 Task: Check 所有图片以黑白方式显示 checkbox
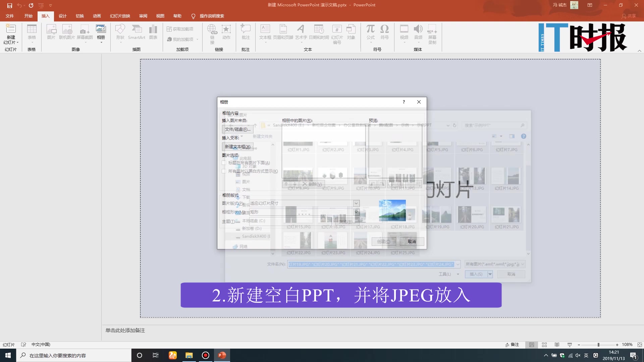224,171
